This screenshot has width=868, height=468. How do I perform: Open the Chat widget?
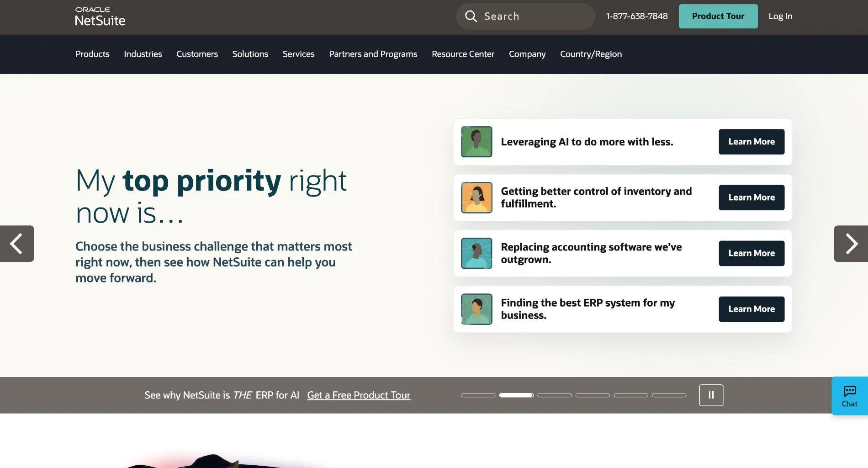coord(850,396)
